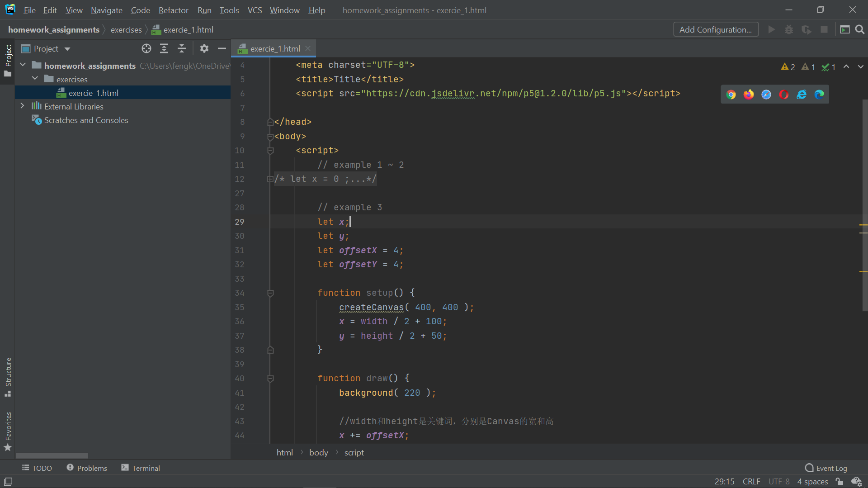Select Opened File using the crosshair icon
Viewport: 868px width, 488px height.
pyautogui.click(x=146, y=48)
